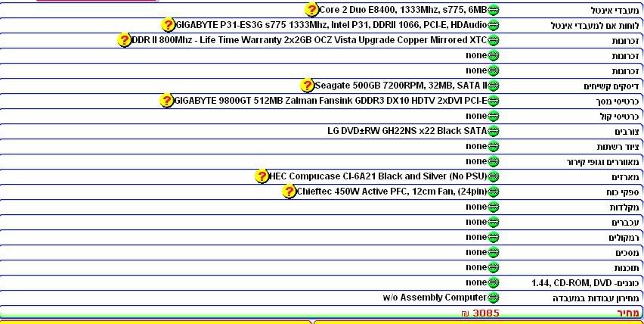Click the none value in the כרטיסי קול row
The height and width of the screenshot is (324, 644).
pos(476,116)
